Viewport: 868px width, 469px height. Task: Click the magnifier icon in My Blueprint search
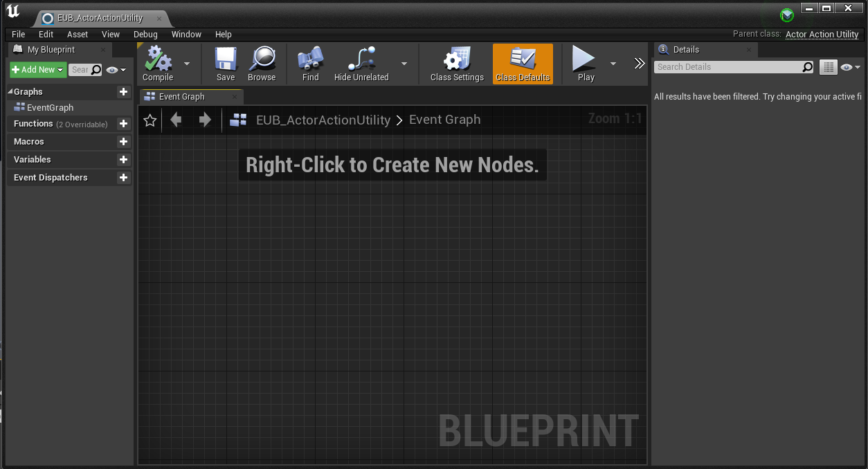pos(96,70)
